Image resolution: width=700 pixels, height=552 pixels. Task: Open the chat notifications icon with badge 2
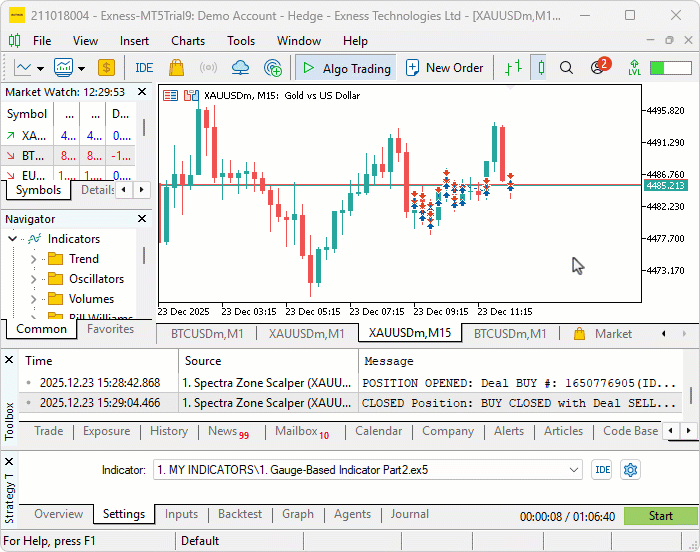coord(600,67)
